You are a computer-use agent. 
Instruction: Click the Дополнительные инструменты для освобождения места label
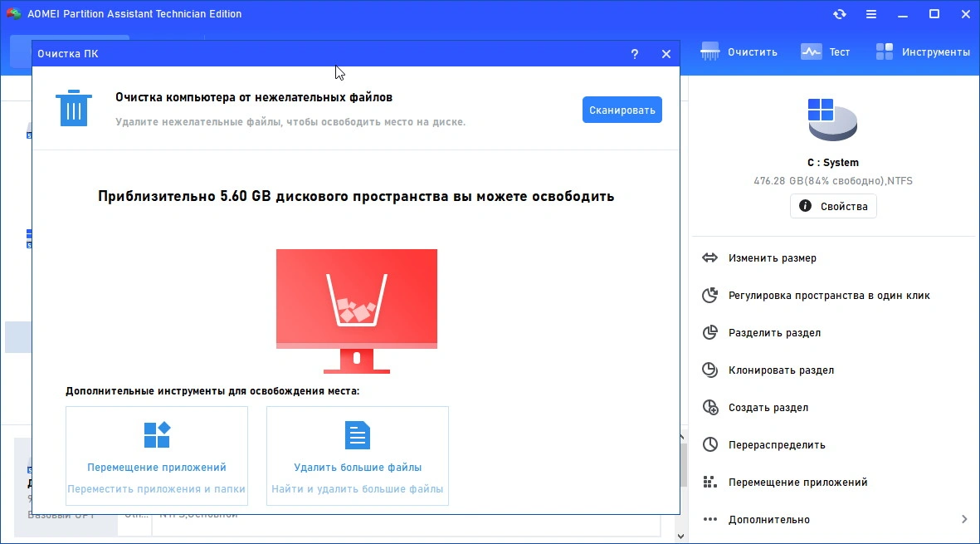(x=212, y=391)
